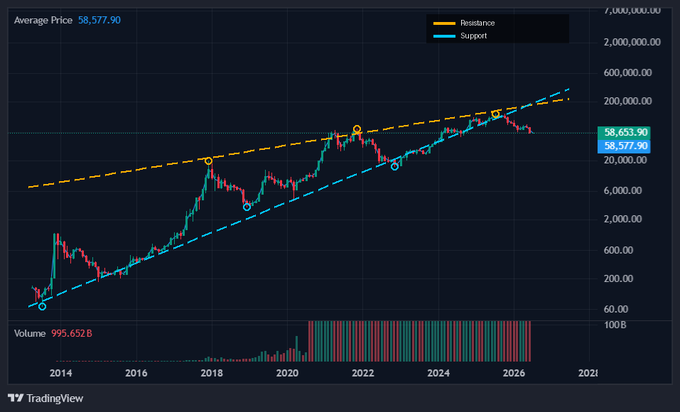Click the 2,000,000.00 price axis label
The height and width of the screenshot is (412, 680).
point(632,43)
